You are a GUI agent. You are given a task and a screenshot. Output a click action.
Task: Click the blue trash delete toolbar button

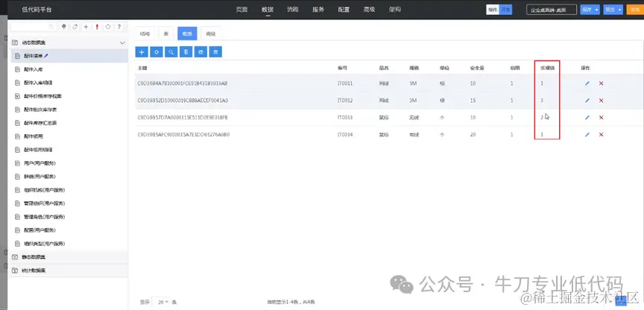[186, 51]
